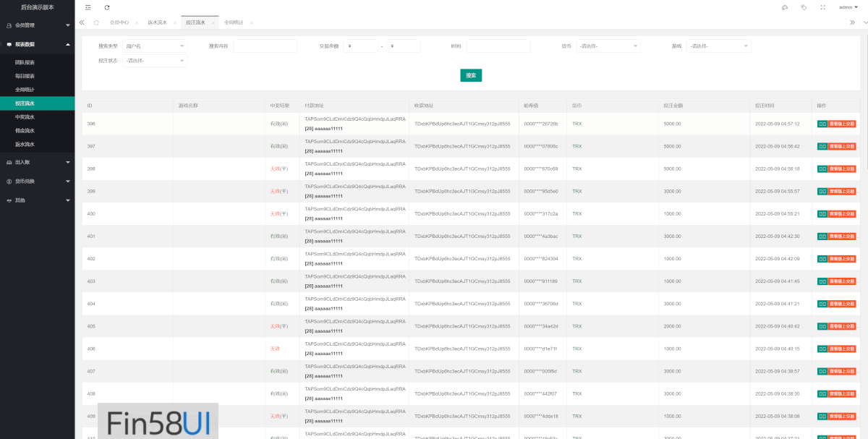Open the 搜索类型 dropdown showing 用户名
Image resolution: width=868 pixels, height=439 pixels.
point(155,46)
